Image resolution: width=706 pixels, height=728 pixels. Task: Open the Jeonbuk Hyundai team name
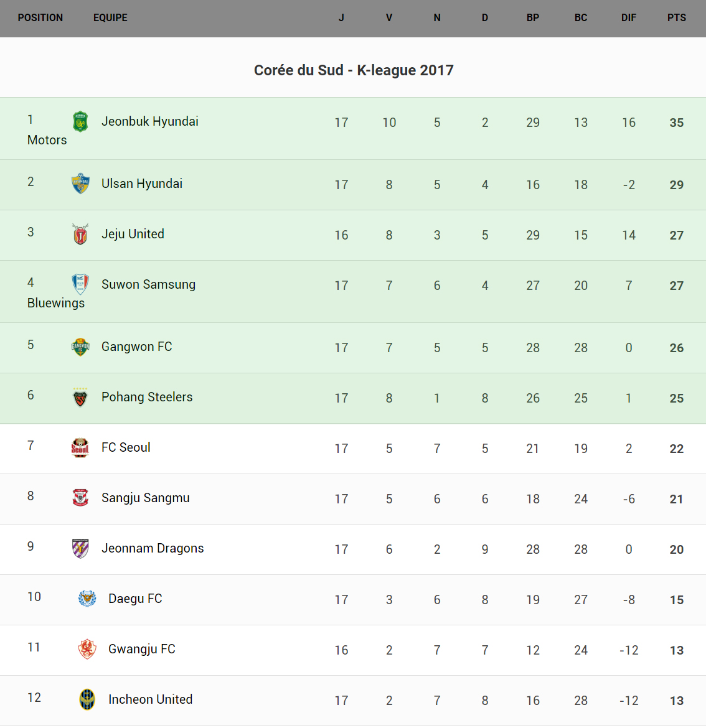tap(150, 121)
